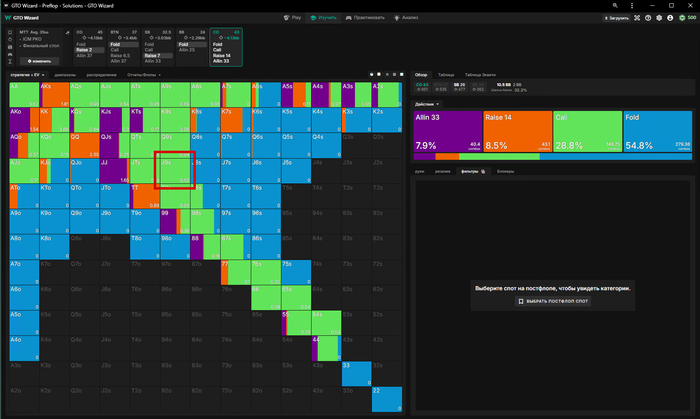
Task: Click the graduation cap Изучить icon
Action: [x=313, y=18]
